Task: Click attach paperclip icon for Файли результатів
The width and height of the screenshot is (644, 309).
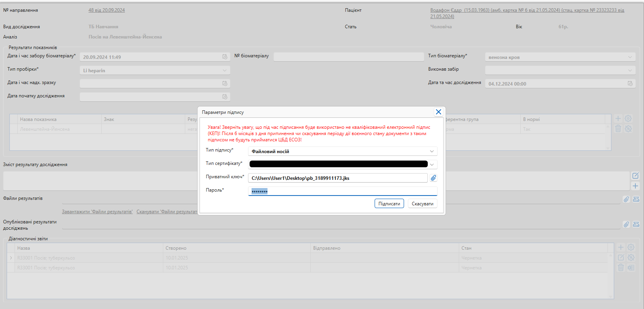Action: 626,199
